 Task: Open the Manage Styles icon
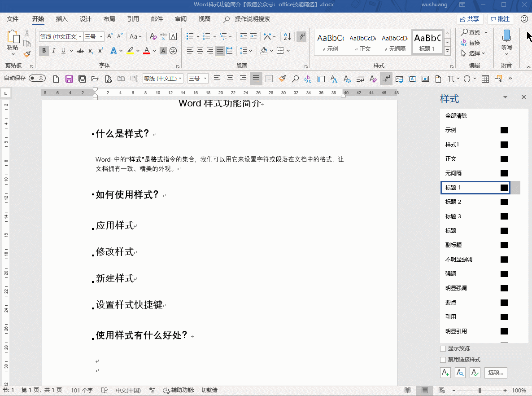pyautogui.click(x=475, y=373)
